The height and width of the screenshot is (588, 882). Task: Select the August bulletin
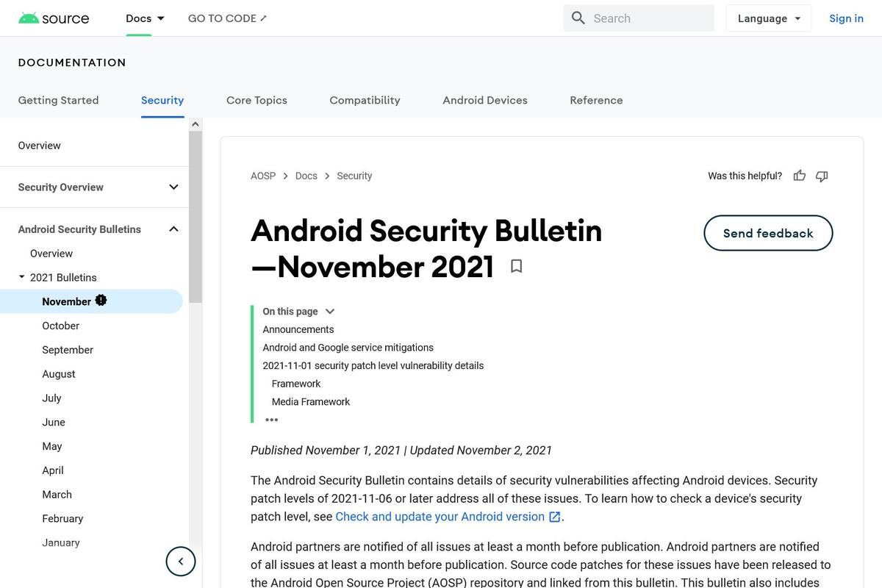click(x=59, y=374)
